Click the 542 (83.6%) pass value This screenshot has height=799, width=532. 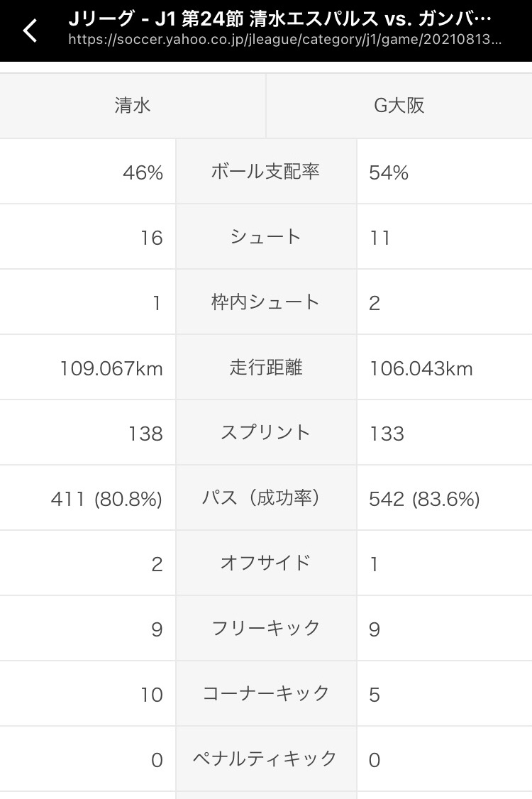(424, 499)
